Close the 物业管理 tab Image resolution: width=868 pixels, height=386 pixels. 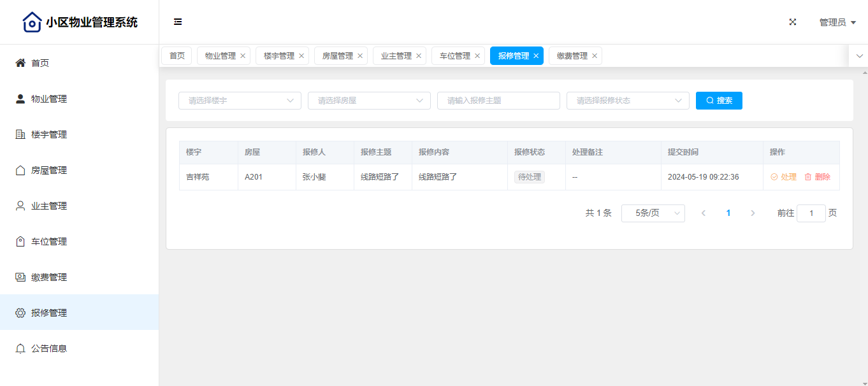tap(243, 56)
